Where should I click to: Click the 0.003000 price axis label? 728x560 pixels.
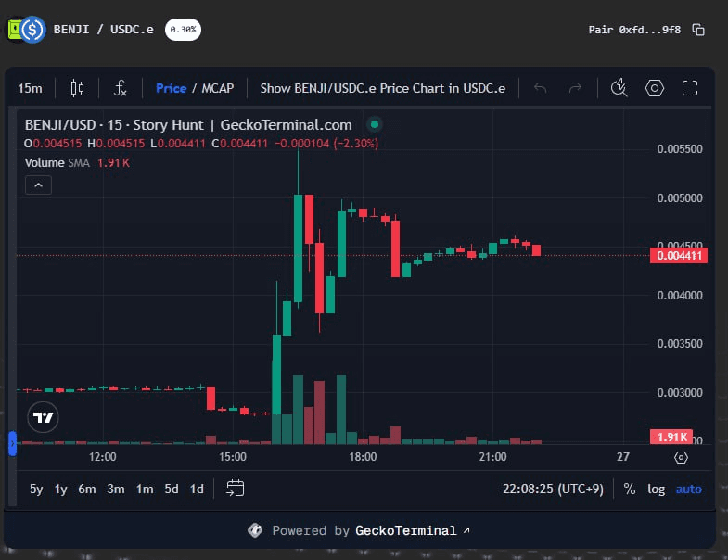(x=680, y=393)
